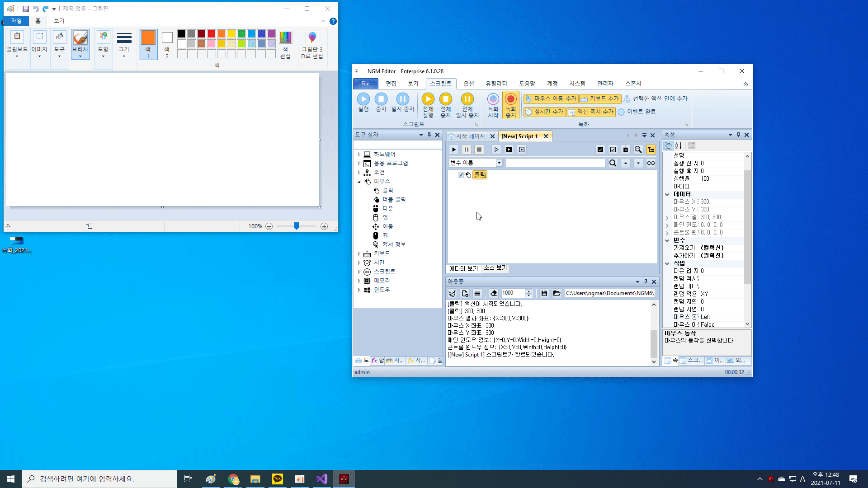Click the eraser clear icon in the 아웃풋 toolbar
868x488 pixels.
(494, 293)
